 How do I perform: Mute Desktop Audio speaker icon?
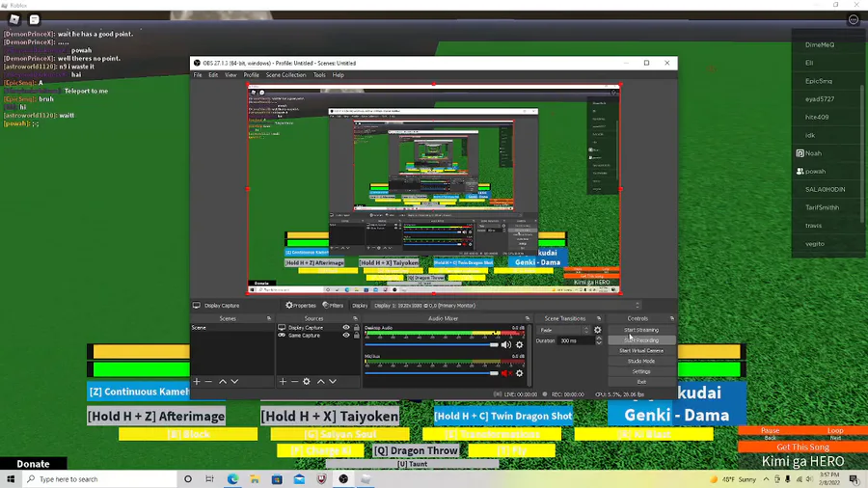point(506,344)
